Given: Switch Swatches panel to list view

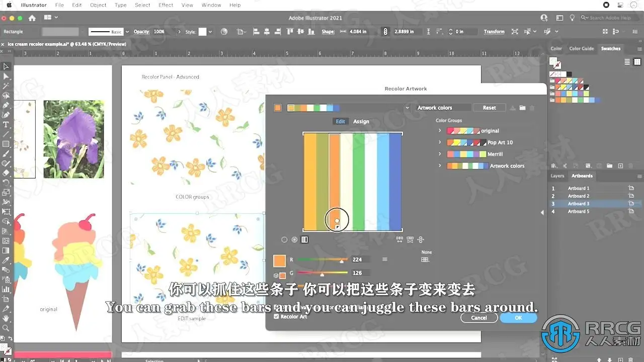Looking at the screenshot, I should (627, 62).
